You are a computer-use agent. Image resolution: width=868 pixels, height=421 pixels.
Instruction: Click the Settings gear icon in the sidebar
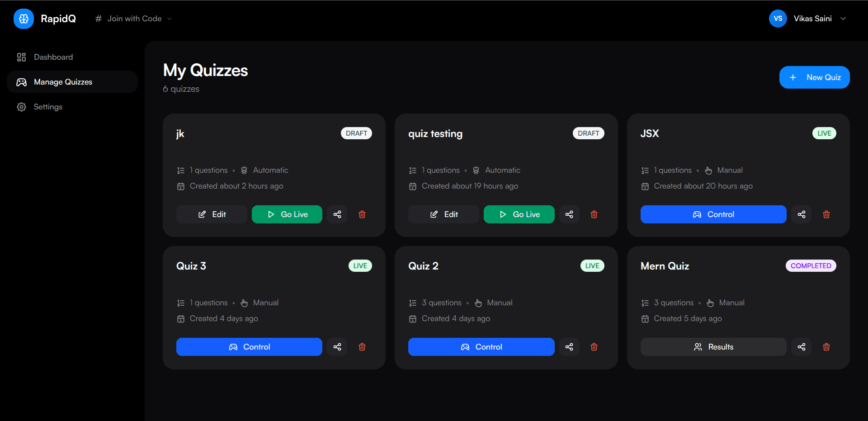pyautogui.click(x=21, y=107)
